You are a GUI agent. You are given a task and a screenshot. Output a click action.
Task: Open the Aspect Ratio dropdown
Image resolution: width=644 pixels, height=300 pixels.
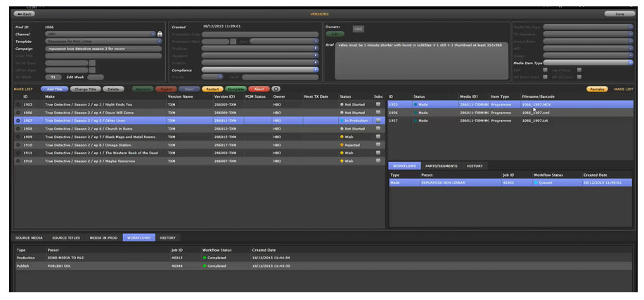point(588,41)
